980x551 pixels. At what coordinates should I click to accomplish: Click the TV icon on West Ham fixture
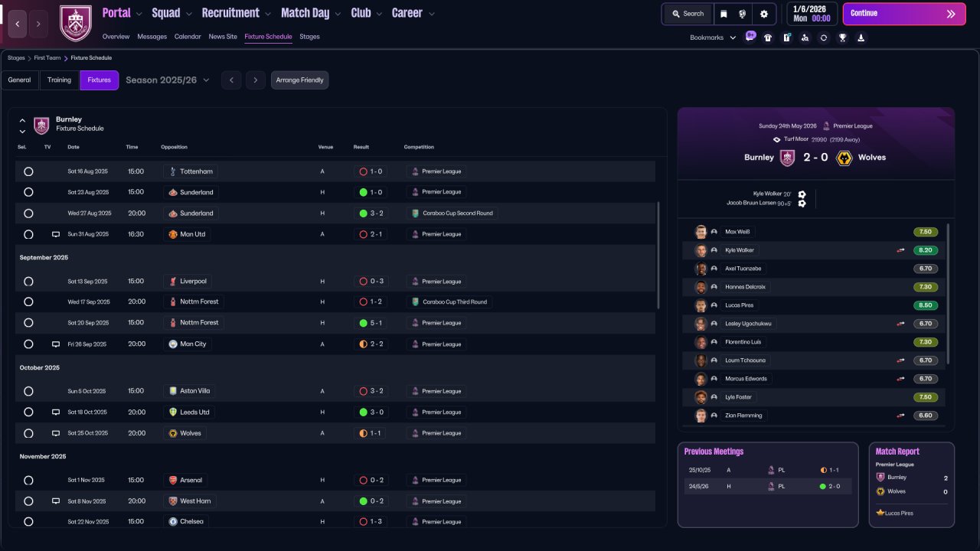56,501
